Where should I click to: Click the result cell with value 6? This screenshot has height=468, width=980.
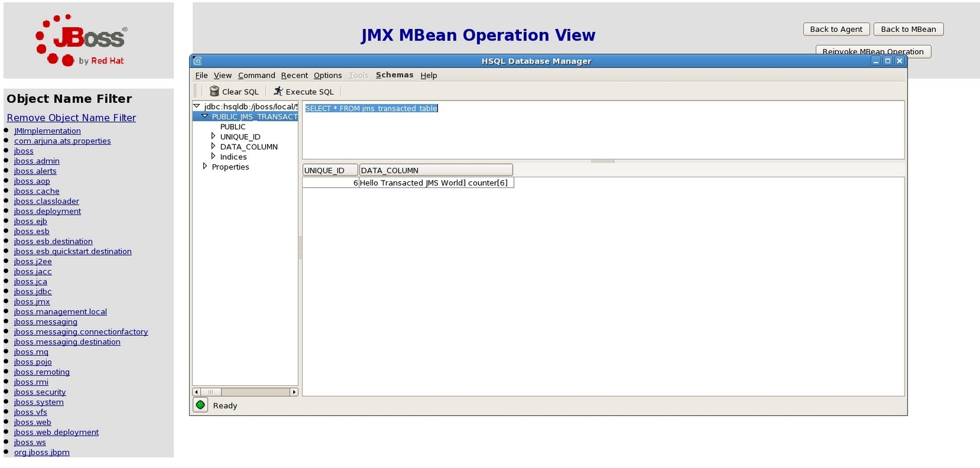click(x=330, y=183)
